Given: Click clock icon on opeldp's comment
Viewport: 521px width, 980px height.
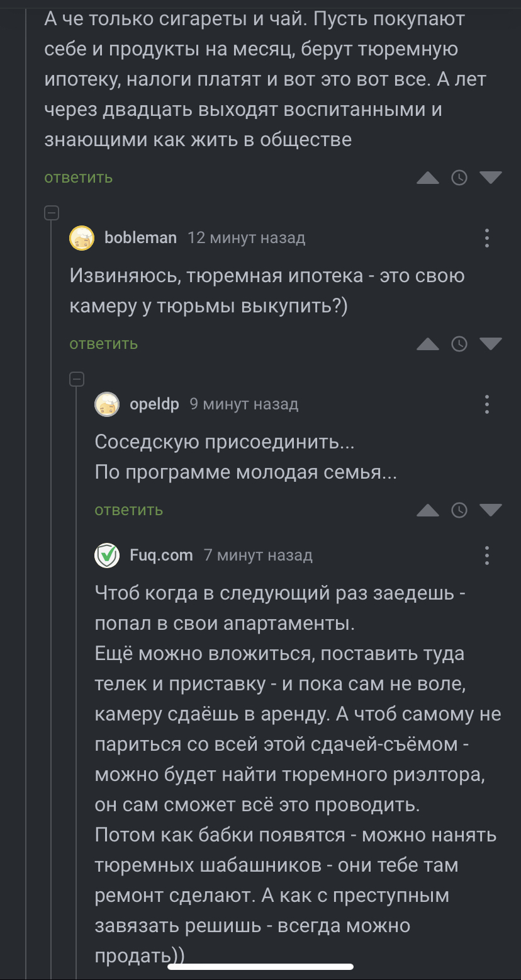Looking at the screenshot, I should coord(459,510).
